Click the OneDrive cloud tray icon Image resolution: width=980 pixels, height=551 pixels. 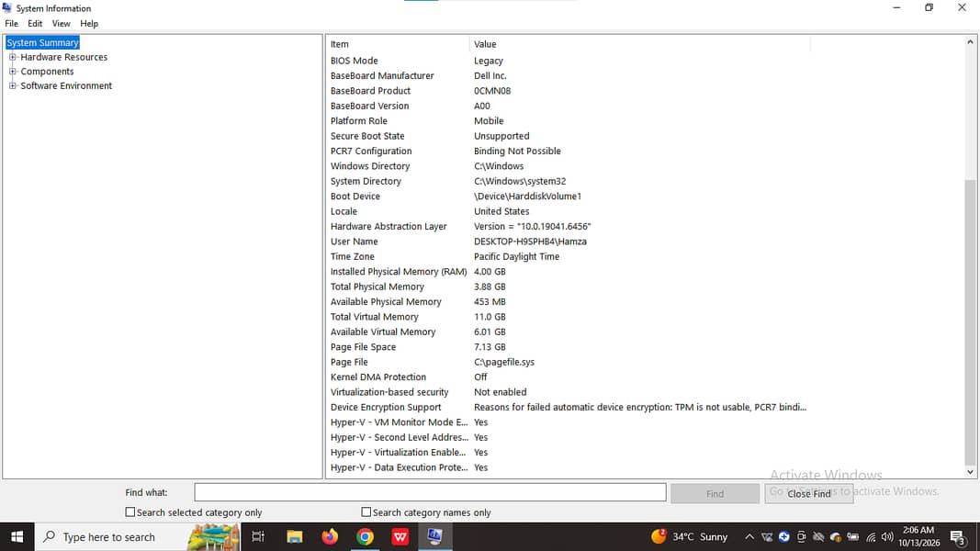click(835, 536)
